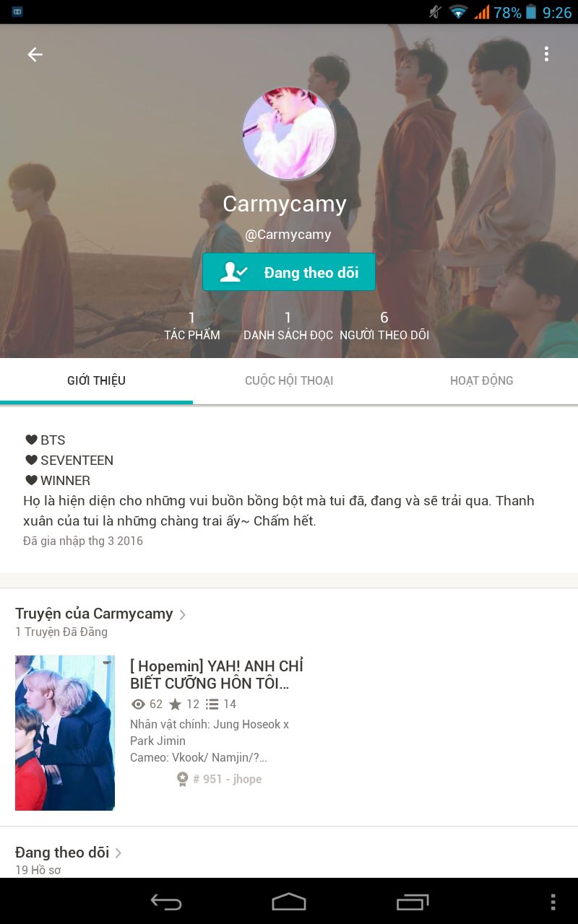
Task: Switch to the Hoạt động tab
Action: 481,381
